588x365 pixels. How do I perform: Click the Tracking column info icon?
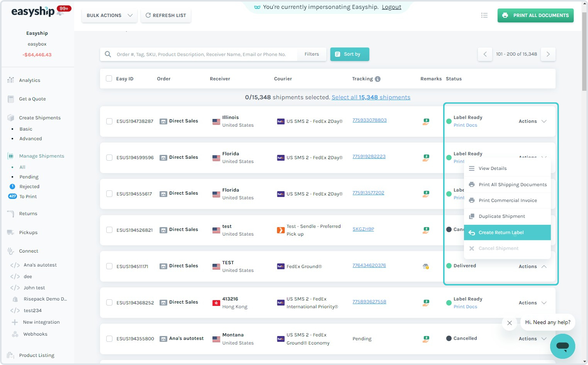coord(377,79)
